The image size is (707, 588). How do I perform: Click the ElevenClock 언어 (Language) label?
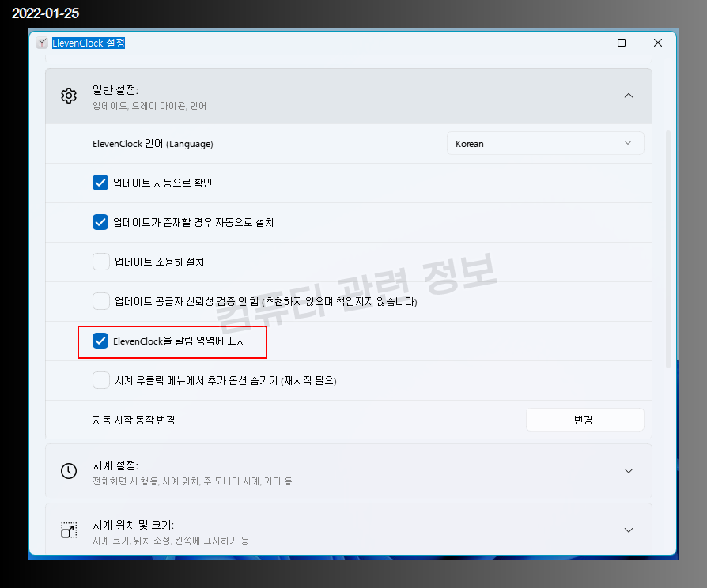coord(153,144)
